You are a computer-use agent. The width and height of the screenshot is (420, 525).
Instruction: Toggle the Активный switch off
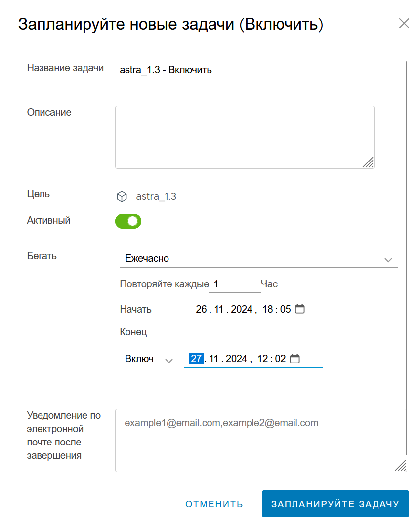(128, 221)
